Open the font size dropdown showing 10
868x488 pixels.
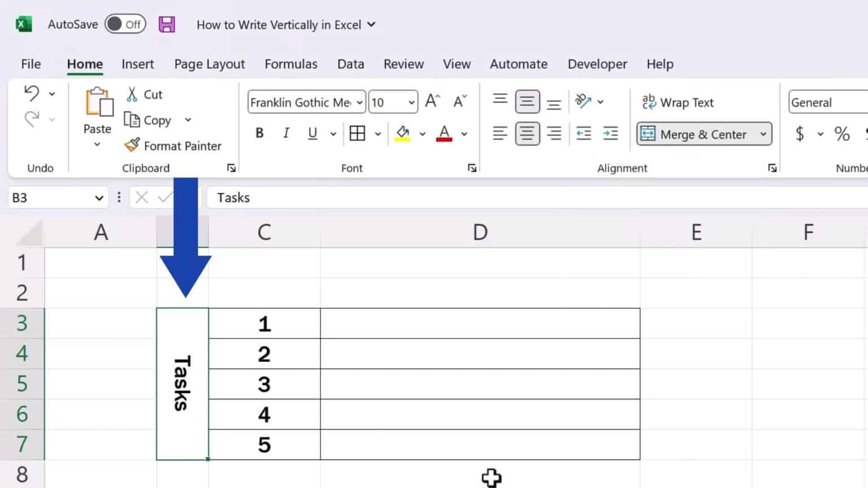pyautogui.click(x=411, y=102)
